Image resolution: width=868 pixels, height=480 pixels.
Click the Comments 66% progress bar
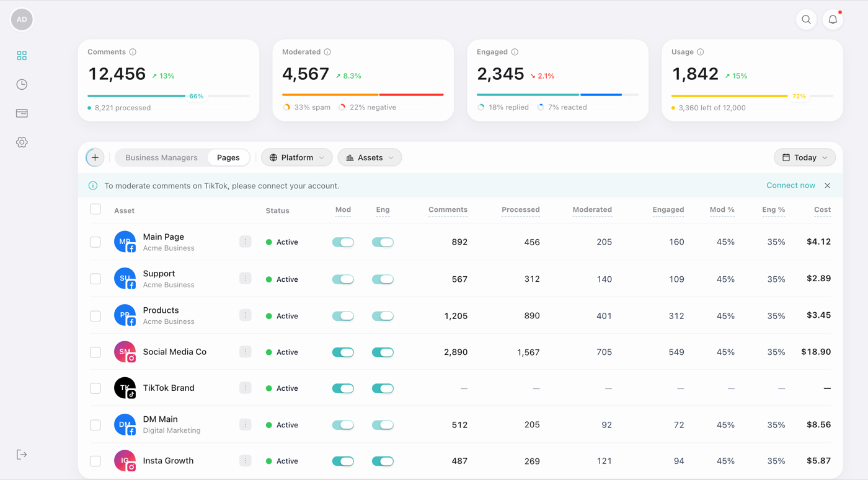[169, 96]
